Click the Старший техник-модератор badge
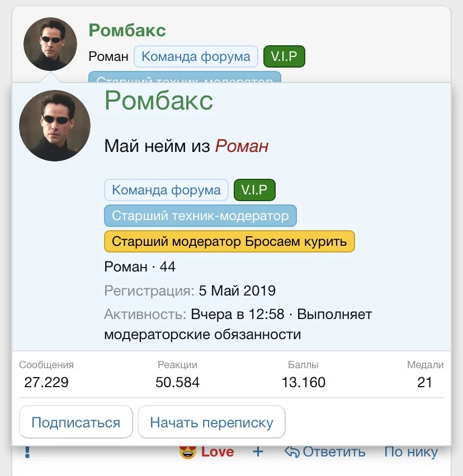 (x=200, y=216)
